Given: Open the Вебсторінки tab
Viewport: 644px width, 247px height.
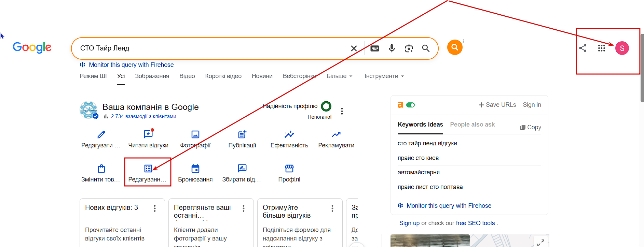Looking at the screenshot, I should click(300, 76).
